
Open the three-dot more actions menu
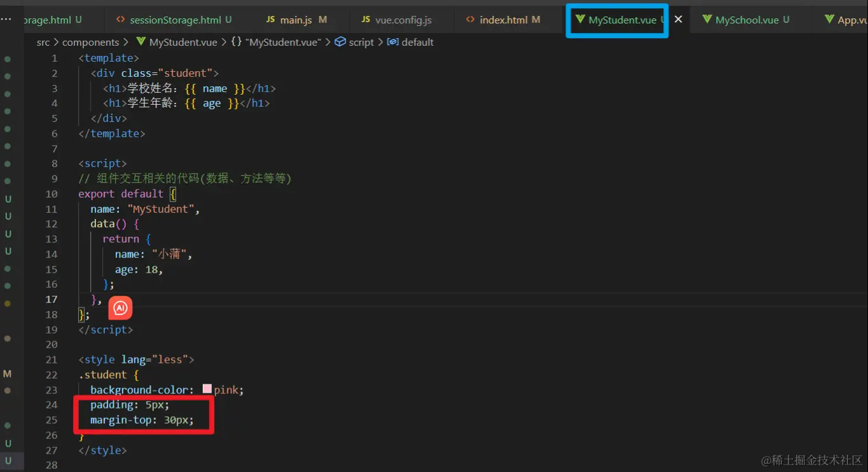(x=6, y=20)
